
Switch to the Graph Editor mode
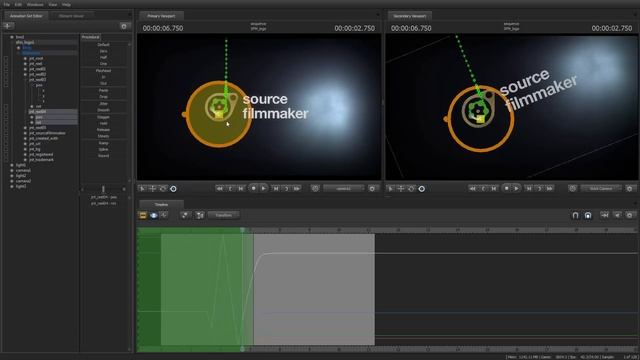tap(164, 215)
